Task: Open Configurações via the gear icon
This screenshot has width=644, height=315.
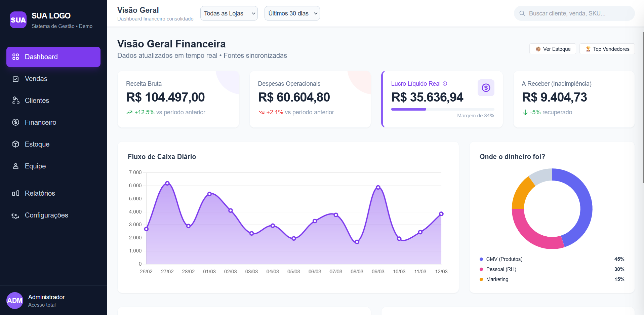Action: point(16,215)
